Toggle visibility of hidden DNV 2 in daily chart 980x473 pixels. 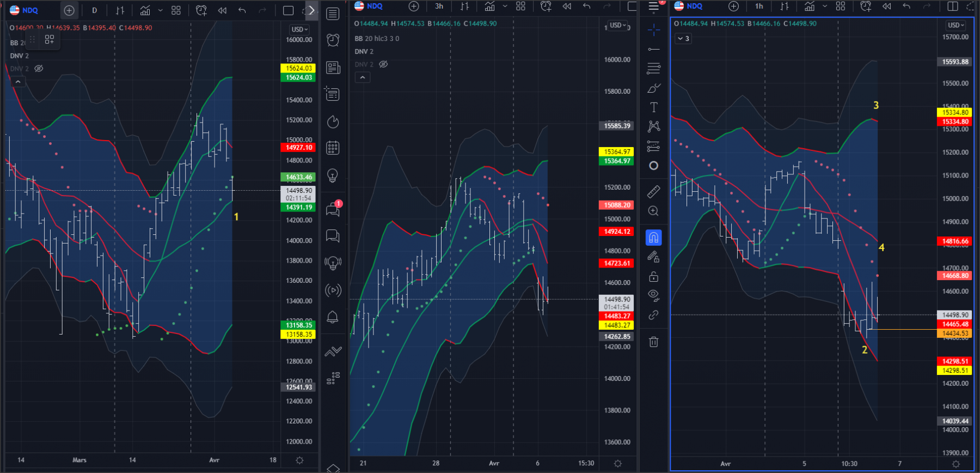coord(39,69)
